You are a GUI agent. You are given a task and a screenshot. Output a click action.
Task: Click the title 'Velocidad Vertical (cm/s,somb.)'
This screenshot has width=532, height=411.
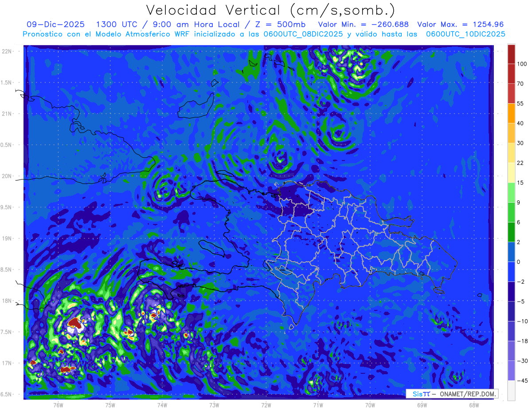(270, 10)
